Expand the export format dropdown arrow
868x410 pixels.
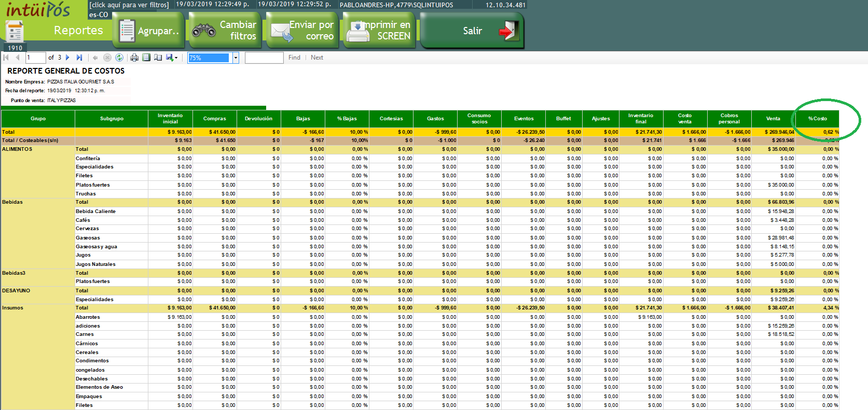pos(176,58)
